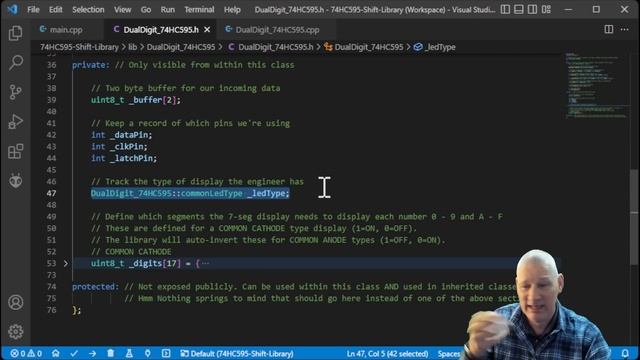The image size is (640, 360).
Task: Click on the uint8_t _buffer[2]; line
Action: 136,100
